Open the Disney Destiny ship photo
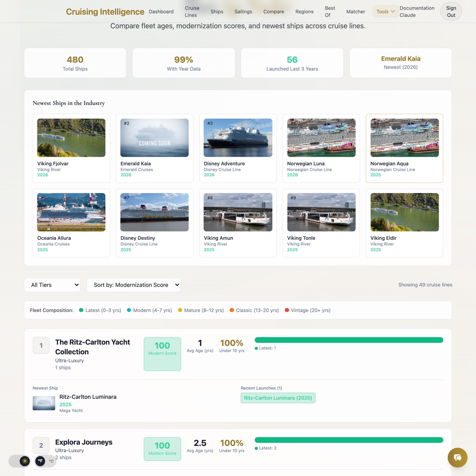 coord(154,212)
